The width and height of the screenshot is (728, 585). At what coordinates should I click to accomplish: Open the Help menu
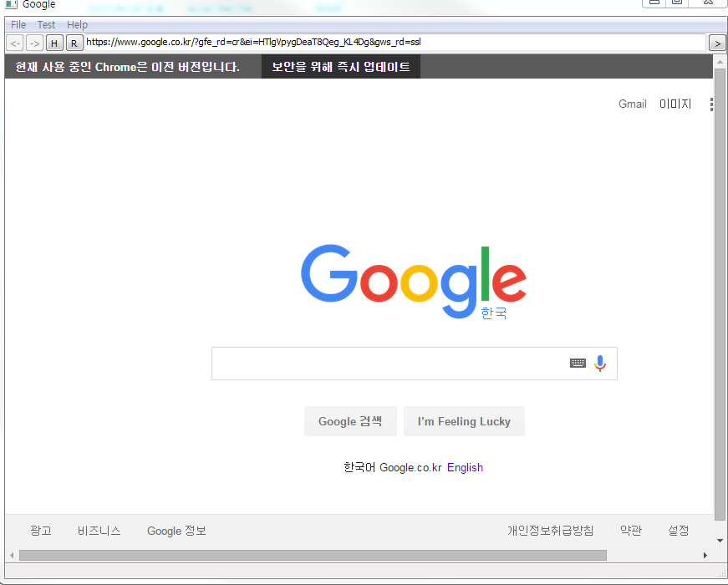[x=77, y=24]
